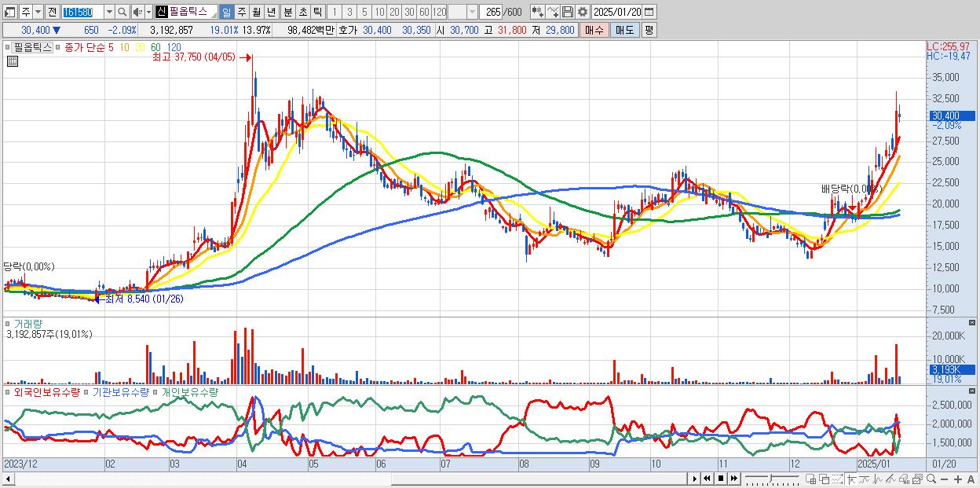Click the zigzag line chart icon
Image resolution: width=980 pixels, height=488 pixels.
(878, 479)
